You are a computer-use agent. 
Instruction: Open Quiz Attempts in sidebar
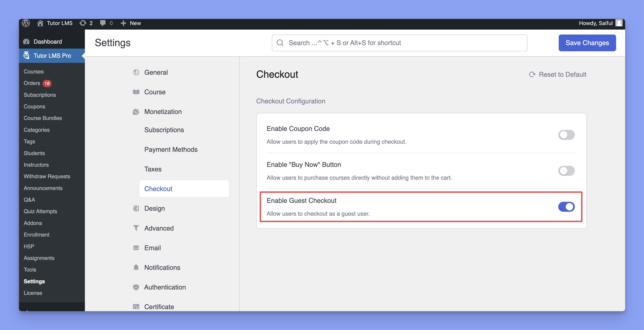[x=40, y=211]
